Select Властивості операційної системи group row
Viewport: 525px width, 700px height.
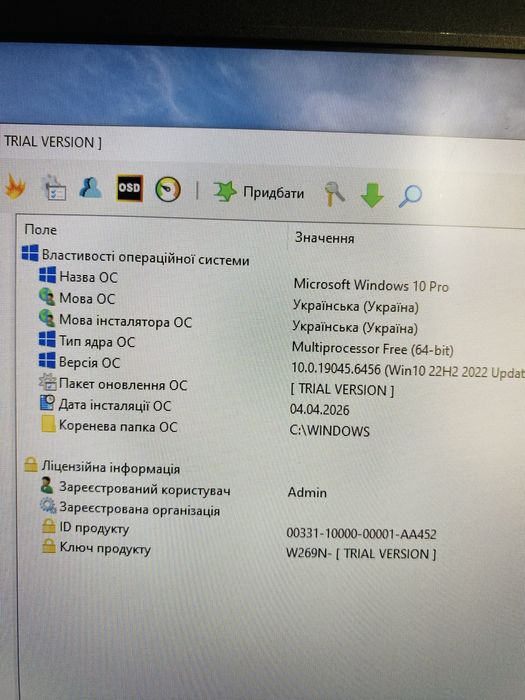tap(136, 256)
